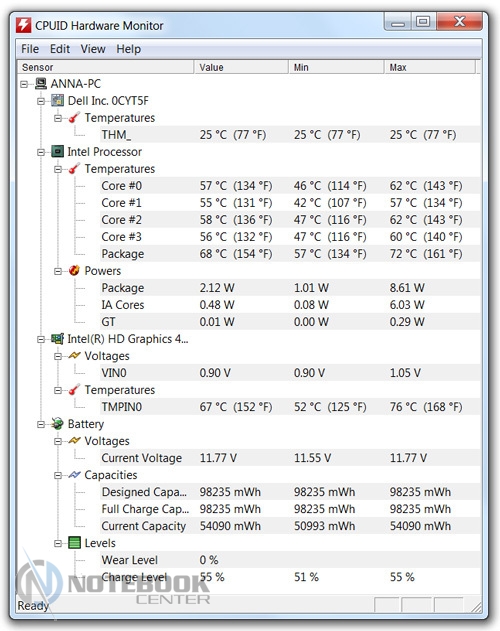Click the green Levels icon

74,543
